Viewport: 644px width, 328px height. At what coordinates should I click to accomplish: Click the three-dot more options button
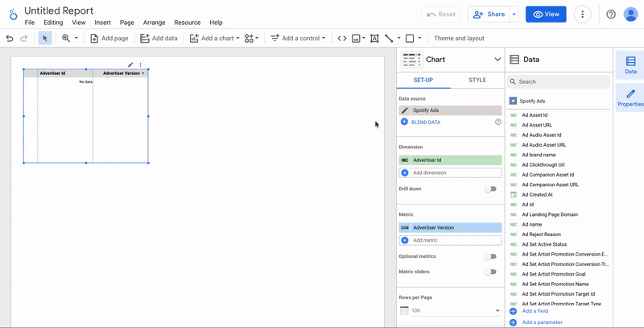(583, 15)
